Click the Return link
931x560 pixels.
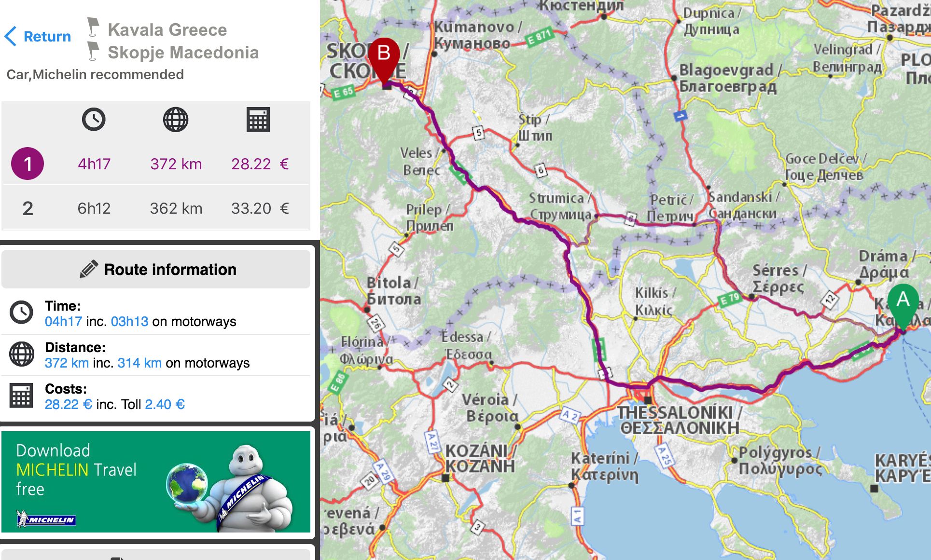coord(47,37)
